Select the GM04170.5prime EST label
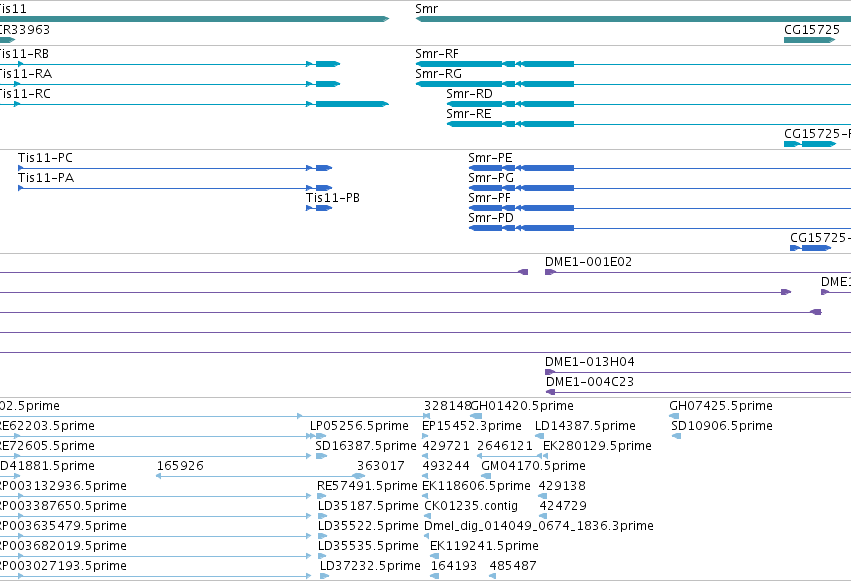This screenshot has height=581, width=851. pos(534,466)
